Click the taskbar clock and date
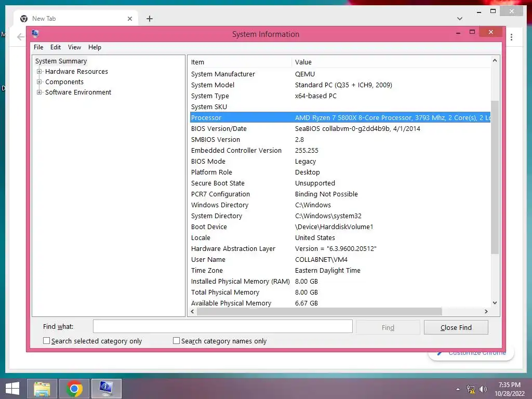 click(509, 389)
